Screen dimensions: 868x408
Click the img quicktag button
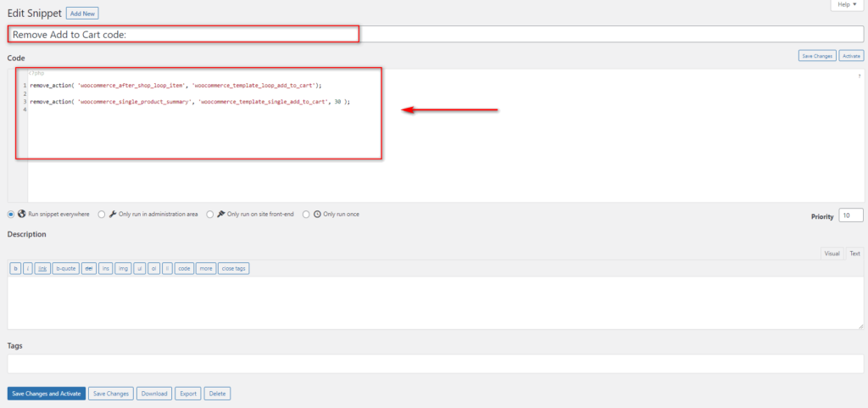click(x=124, y=269)
